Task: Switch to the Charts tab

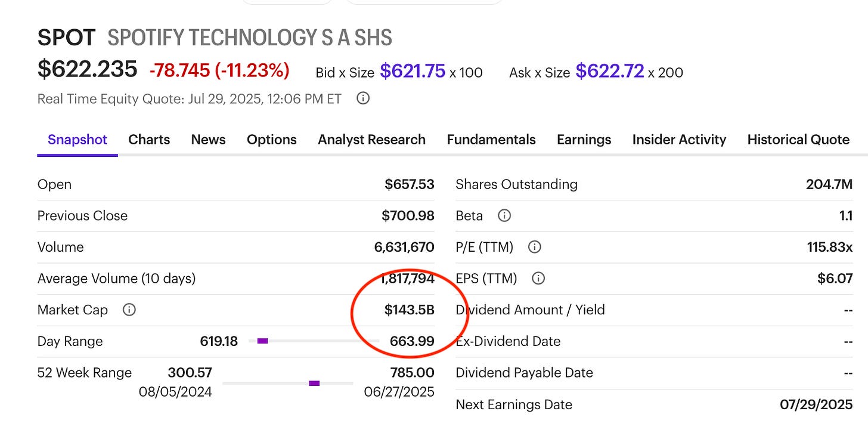Action: click(149, 140)
